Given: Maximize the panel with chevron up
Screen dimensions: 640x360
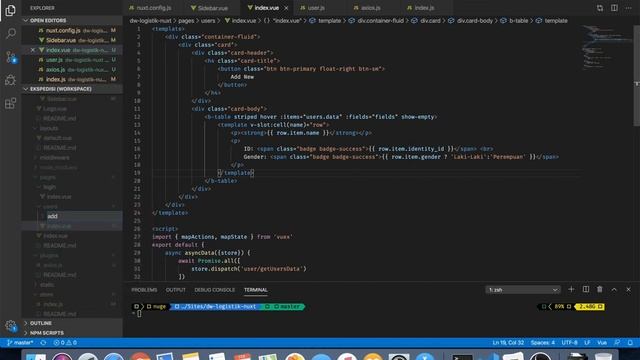Looking at the screenshot, I should [x=614, y=289].
